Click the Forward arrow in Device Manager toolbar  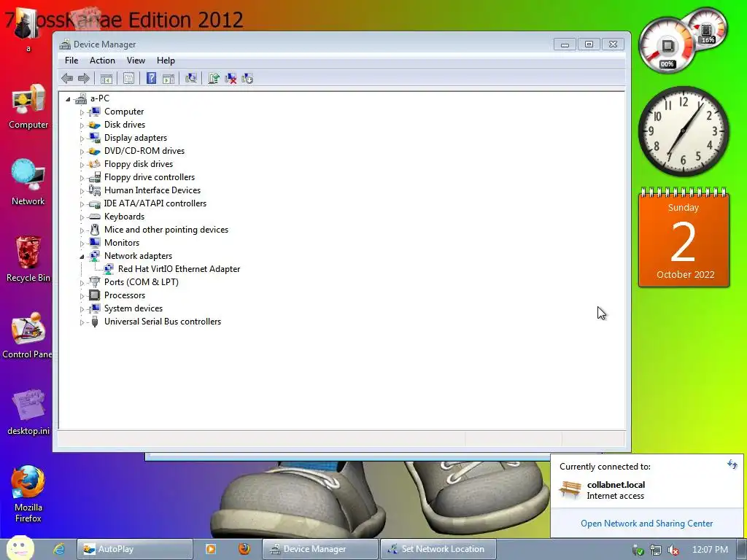(x=84, y=78)
